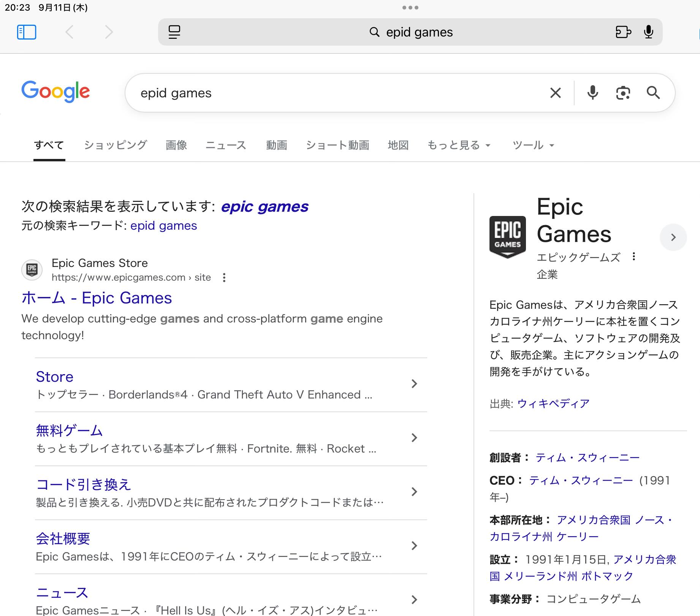Go to Google homepage via logo

click(x=55, y=91)
